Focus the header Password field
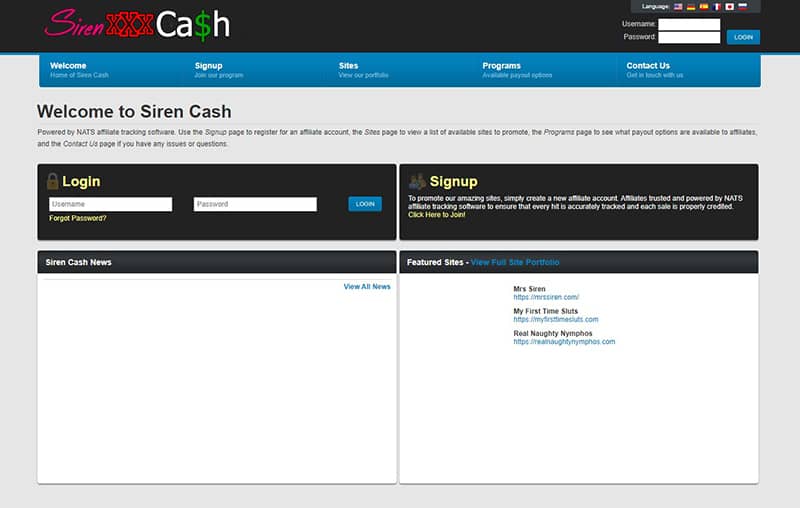 689,37
